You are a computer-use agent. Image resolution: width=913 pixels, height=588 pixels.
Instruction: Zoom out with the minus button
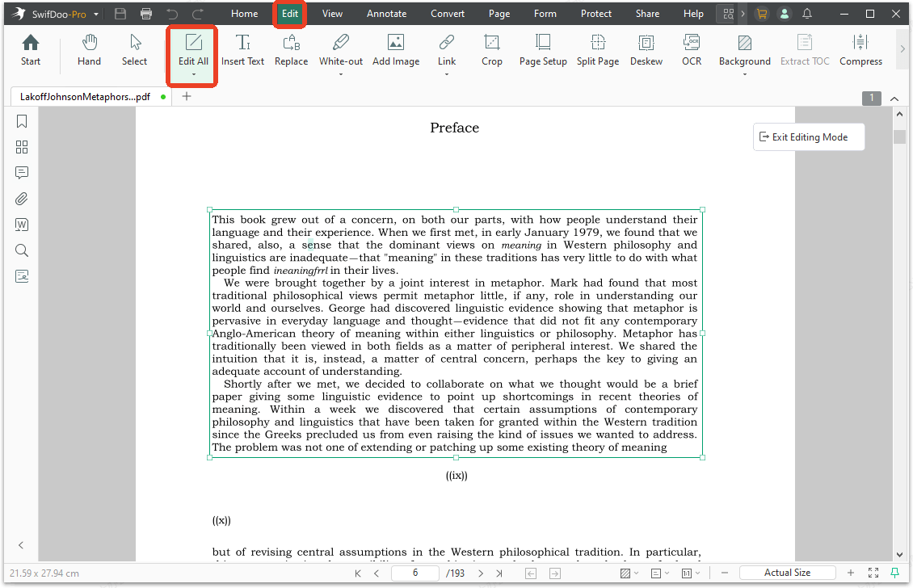tap(725, 573)
